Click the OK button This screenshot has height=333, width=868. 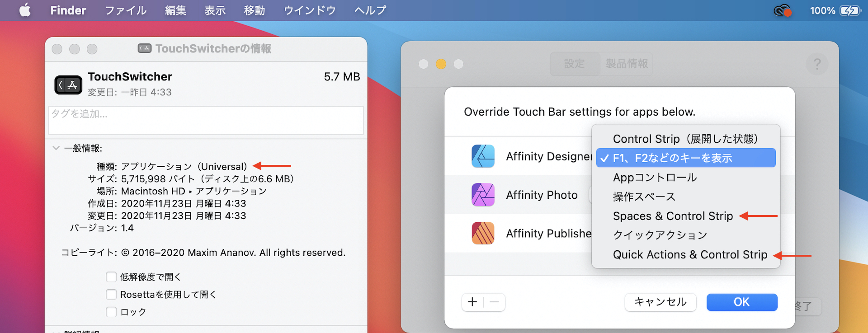742,302
